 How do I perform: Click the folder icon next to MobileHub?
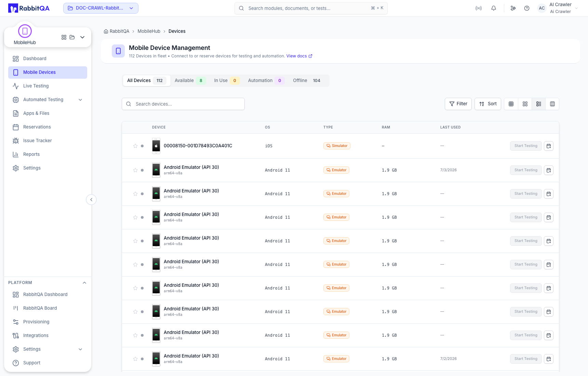click(72, 37)
